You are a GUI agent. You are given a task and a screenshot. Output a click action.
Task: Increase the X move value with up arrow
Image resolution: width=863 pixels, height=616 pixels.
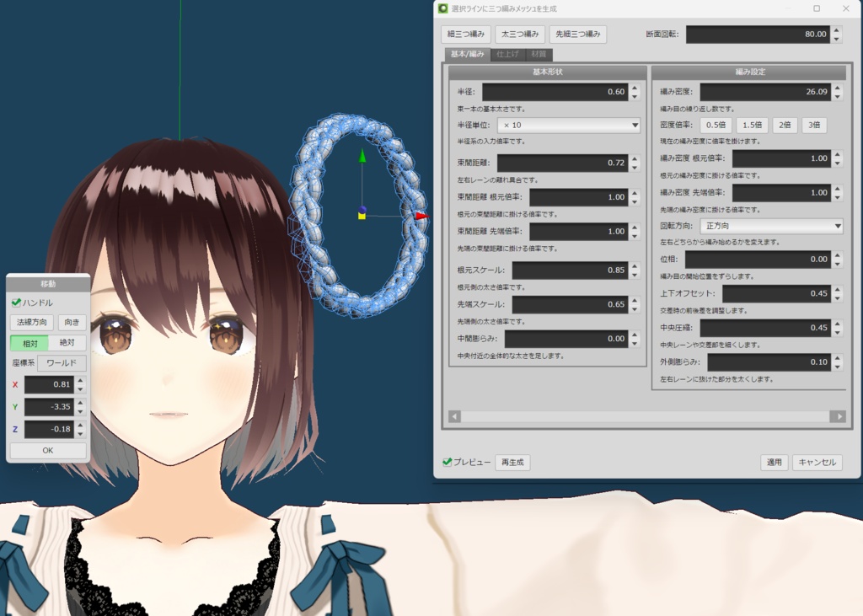pyautogui.click(x=80, y=380)
